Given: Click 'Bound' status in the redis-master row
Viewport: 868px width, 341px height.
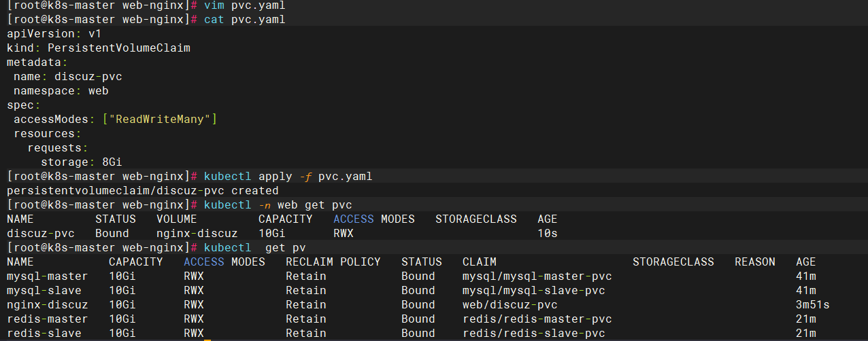Looking at the screenshot, I should [x=418, y=319].
